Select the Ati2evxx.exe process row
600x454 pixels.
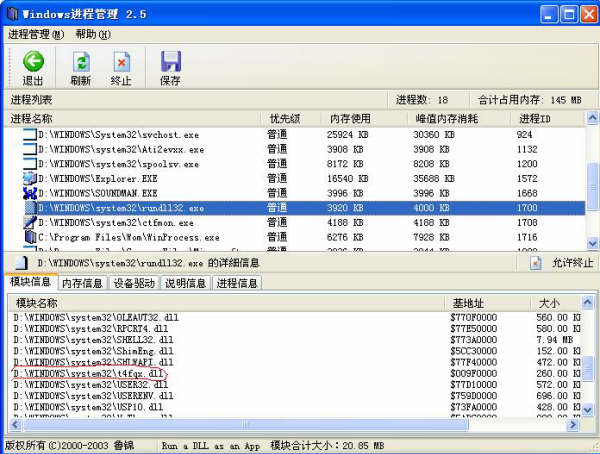point(295,149)
